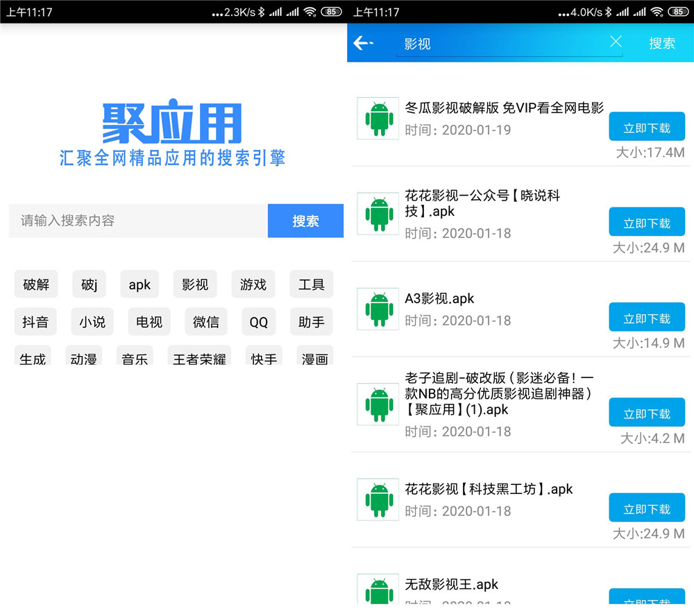The height and width of the screenshot is (616, 694).
Task: Select the 漫画 tag chip
Action: pyautogui.click(x=314, y=357)
